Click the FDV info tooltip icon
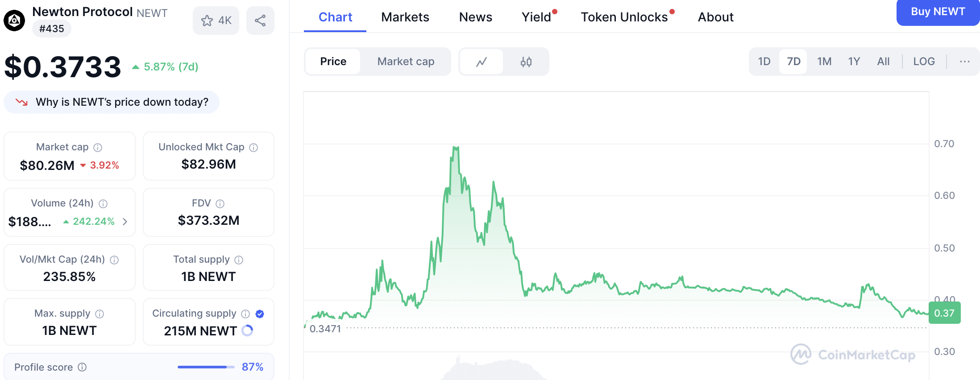This screenshot has width=980, height=380. click(x=220, y=203)
